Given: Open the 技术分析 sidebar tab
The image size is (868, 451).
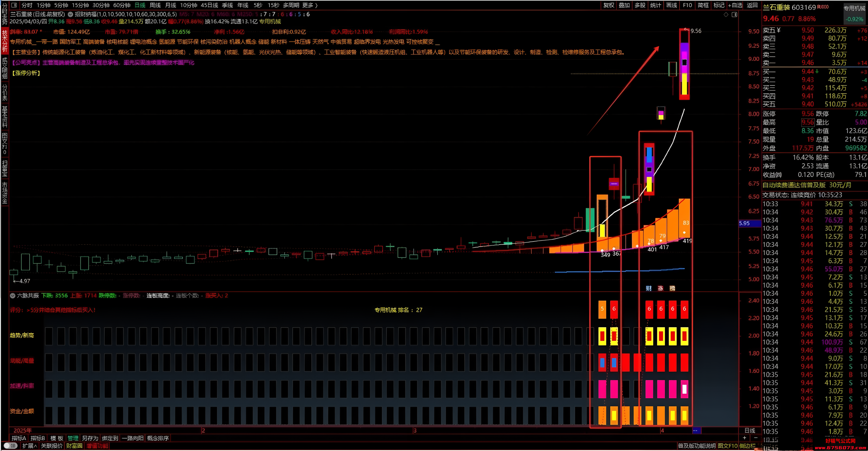Looking at the screenshot, I should [x=4, y=41].
